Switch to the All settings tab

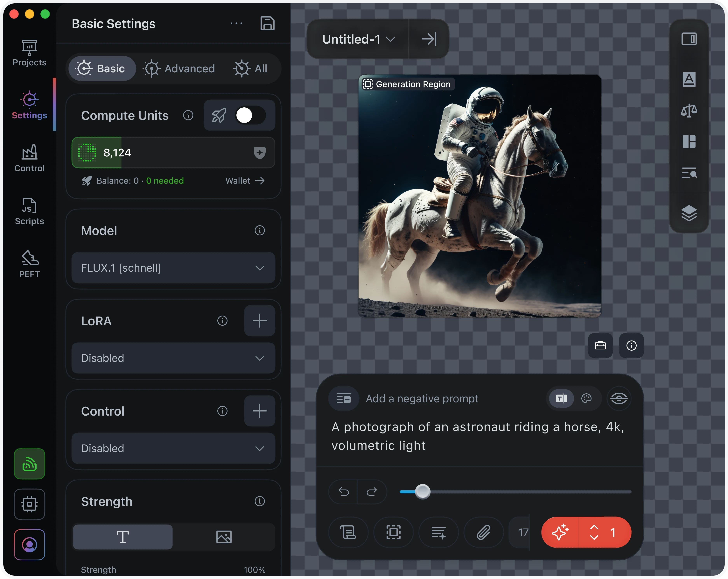[x=250, y=68]
